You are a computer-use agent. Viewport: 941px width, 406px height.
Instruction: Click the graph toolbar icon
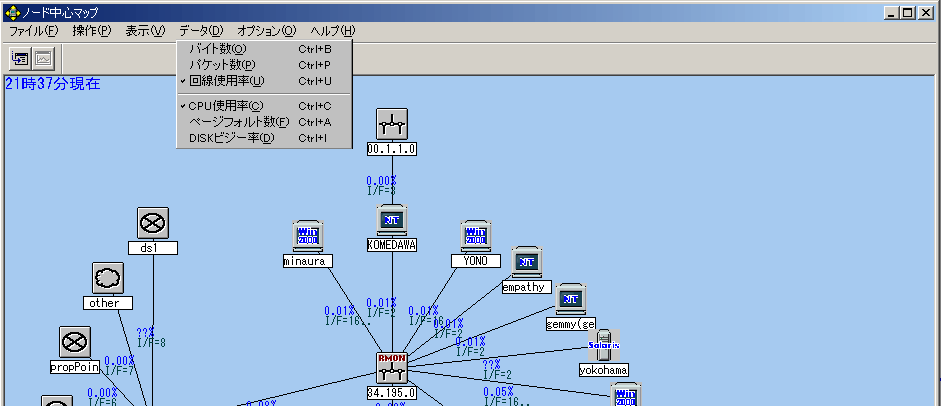(43, 58)
